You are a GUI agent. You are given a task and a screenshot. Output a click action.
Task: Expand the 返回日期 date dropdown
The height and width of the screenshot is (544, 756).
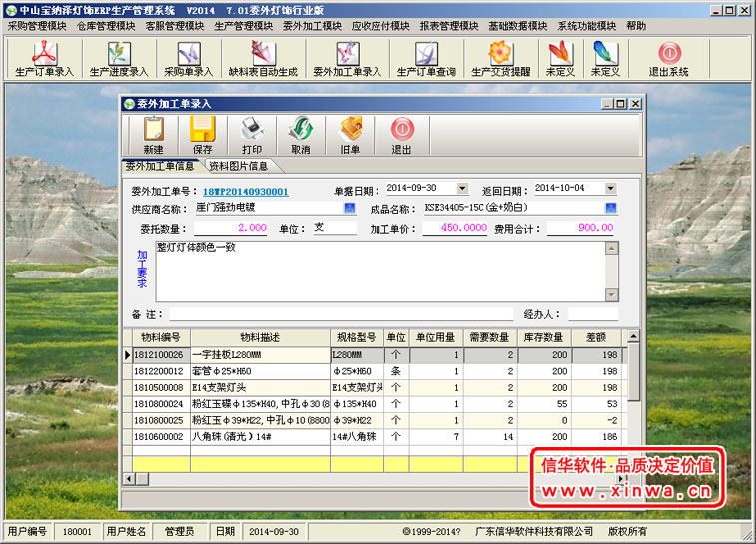[609, 188]
